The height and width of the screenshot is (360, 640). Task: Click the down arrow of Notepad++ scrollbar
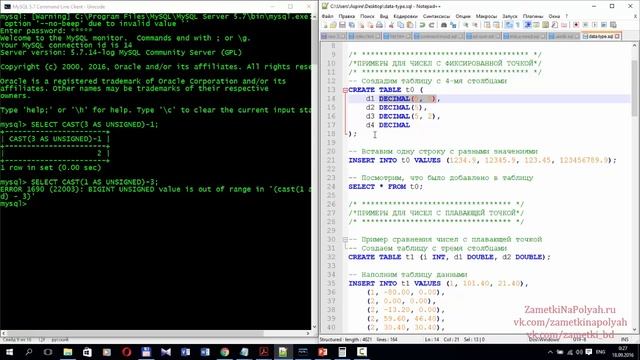click(635, 329)
